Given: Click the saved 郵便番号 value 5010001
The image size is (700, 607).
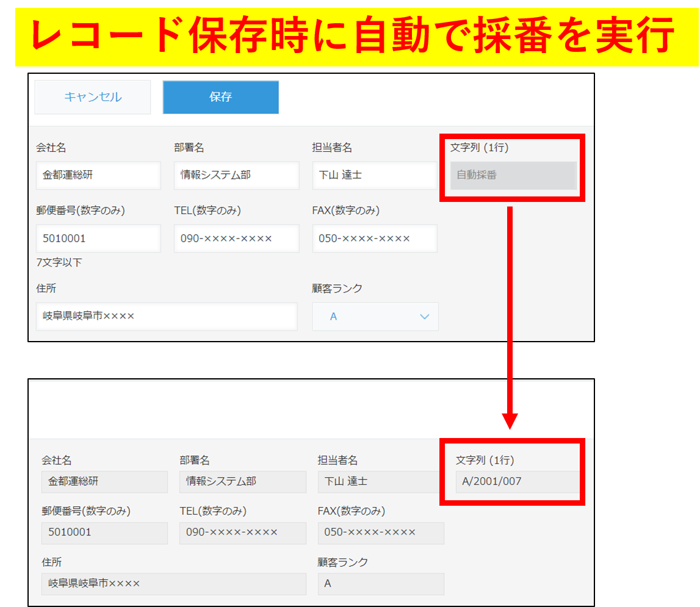Looking at the screenshot, I should click(104, 533).
